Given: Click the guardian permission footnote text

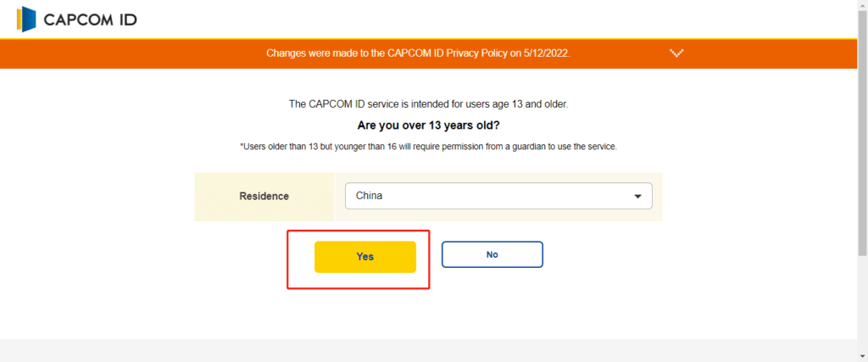Looking at the screenshot, I should click(428, 148).
